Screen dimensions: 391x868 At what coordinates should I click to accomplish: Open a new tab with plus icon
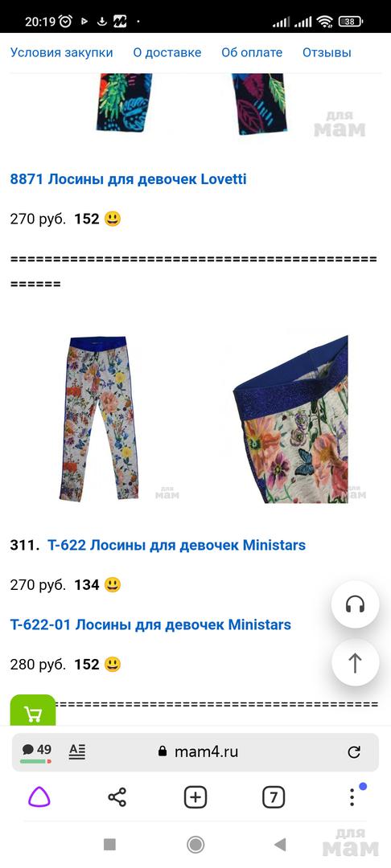coord(195,797)
